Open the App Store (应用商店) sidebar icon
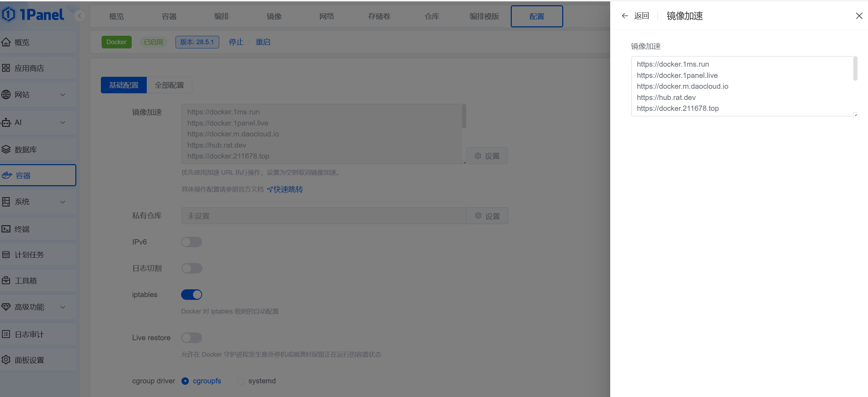This screenshot has height=397, width=868. coord(6,68)
